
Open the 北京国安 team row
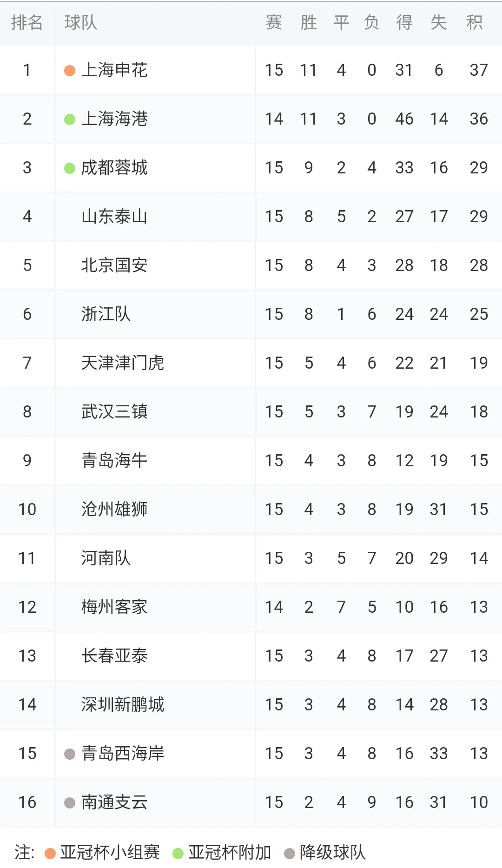click(x=114, y=265)
